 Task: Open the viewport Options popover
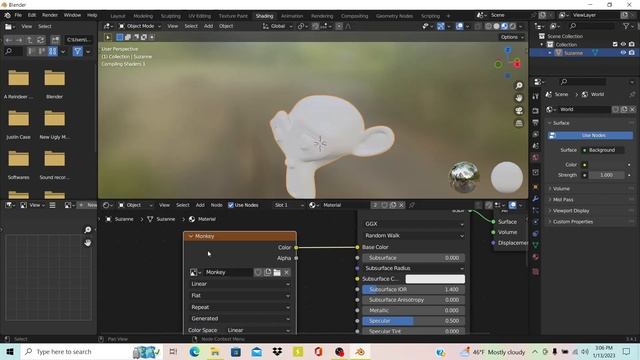coord(512,37)
